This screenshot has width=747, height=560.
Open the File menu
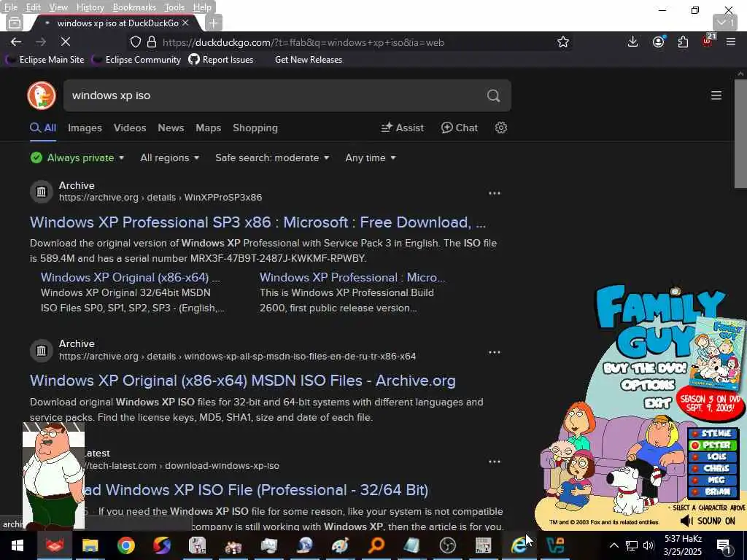click(10, 7)
